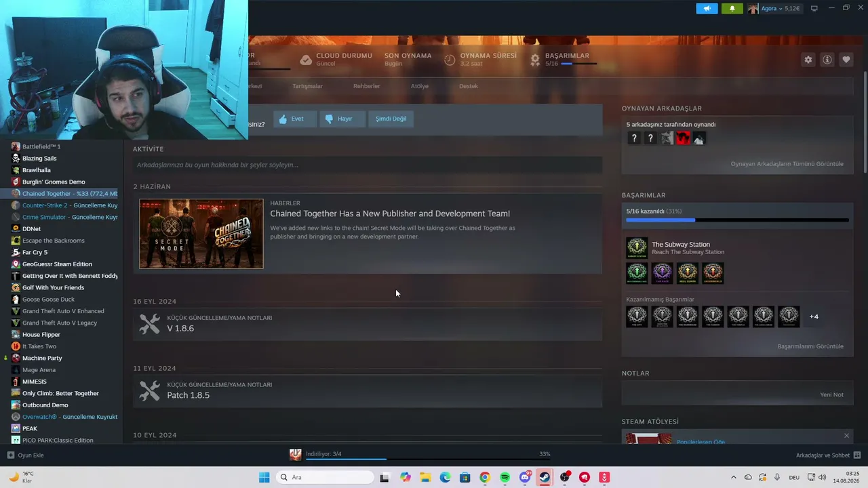Click the trophy icon beside Başarımlar
The image size is (868, 488).
(535, 60)
